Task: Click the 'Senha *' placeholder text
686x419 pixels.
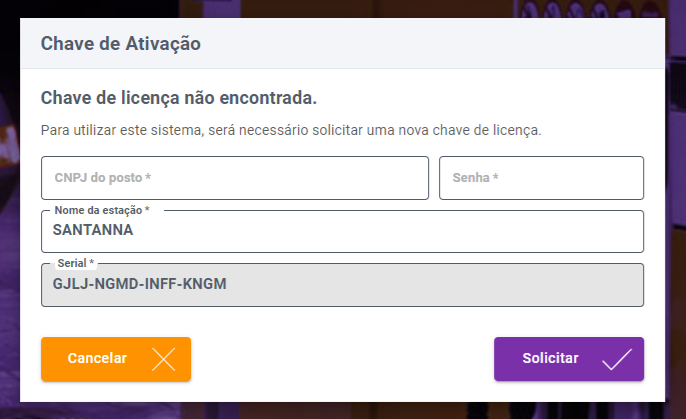Action: [x=475, y=178]
